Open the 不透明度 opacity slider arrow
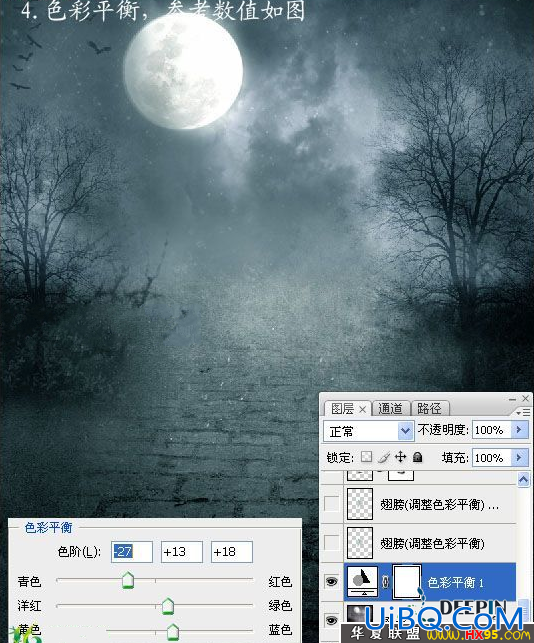The width and height of the screenshot is (534, 643). coord(519,429)
